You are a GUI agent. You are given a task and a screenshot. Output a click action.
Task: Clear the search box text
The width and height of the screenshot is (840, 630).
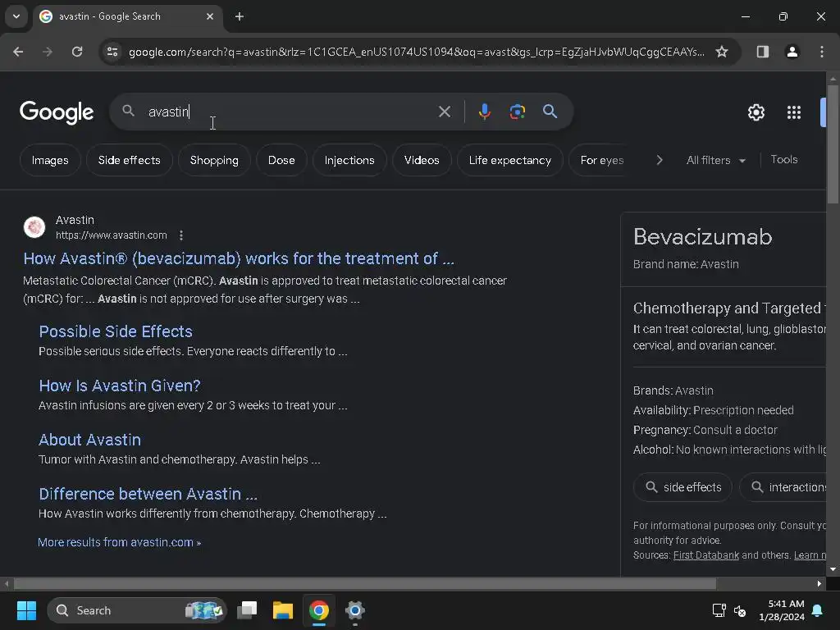click(444, 112)
